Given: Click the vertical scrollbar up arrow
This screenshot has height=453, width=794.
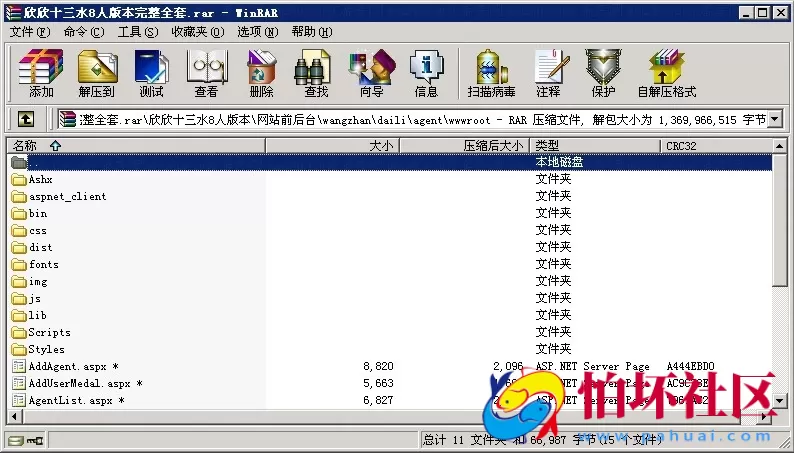Looking at the screenshot, I should tap(780, 146).
